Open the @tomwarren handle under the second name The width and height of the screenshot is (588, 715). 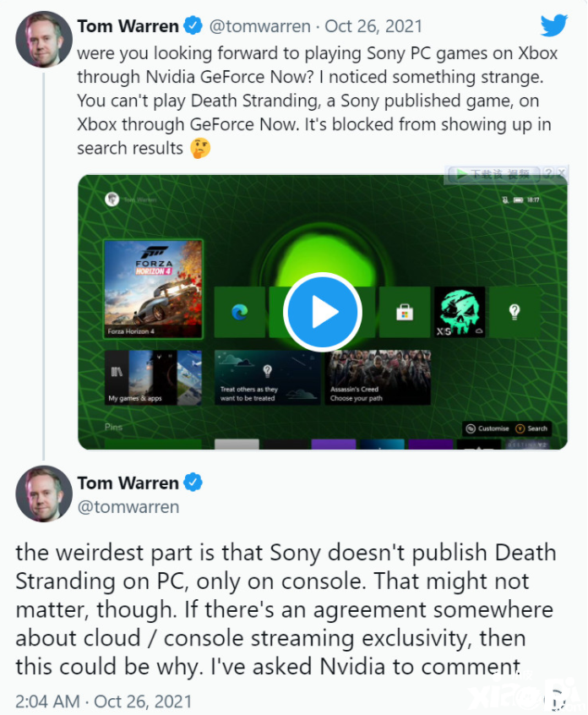coord(128,507)
